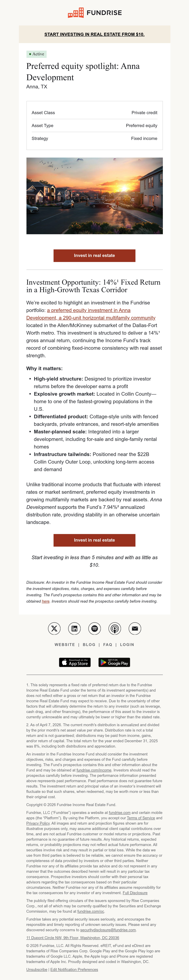This screenshot has width=189, height=980.
Task: Click 'Start investing in real estate from $10' banner
Action: [94, 34]
